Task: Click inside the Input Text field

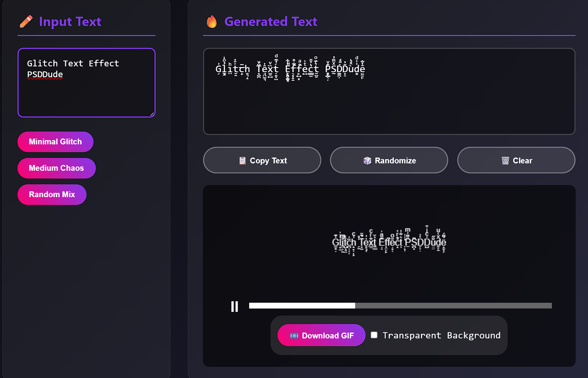Action: [86, 83]
